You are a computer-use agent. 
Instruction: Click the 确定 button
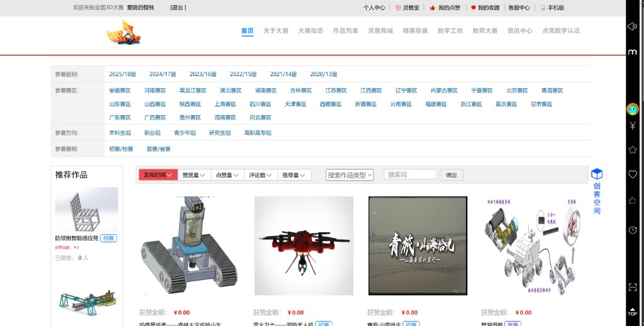[452, 175]
